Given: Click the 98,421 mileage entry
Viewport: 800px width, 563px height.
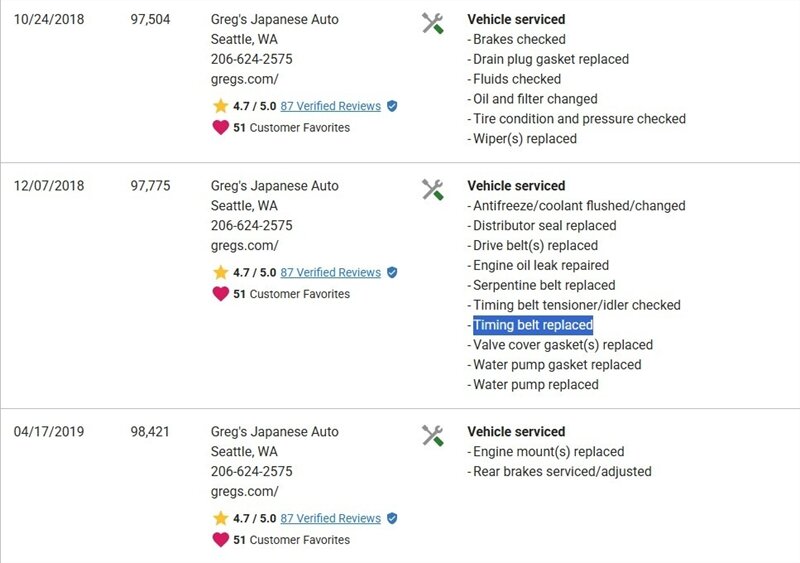Looking at the screenshot, I should 151,432.
